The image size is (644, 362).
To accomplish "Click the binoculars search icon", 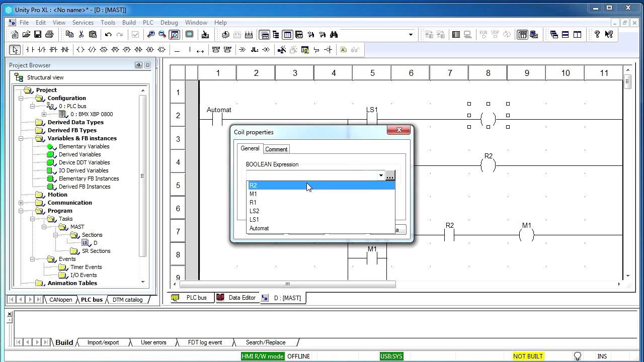I will click(x=334, y=34).
